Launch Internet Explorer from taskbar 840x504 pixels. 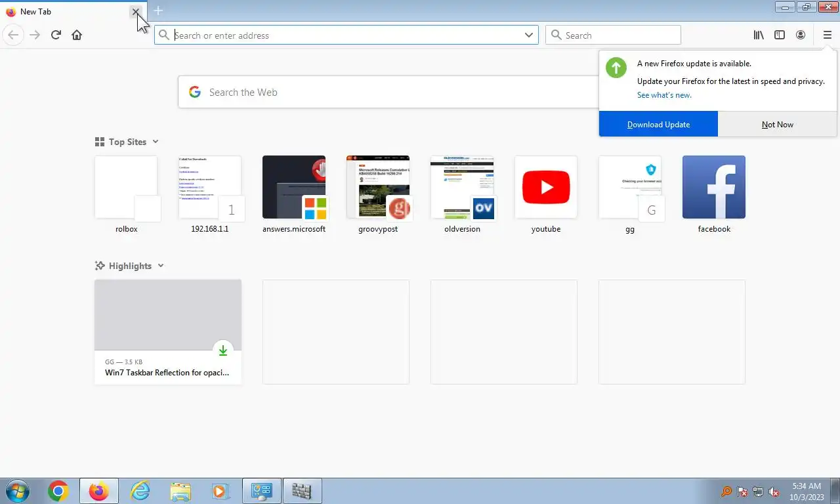pyautogui.click(x=140, y=491)
